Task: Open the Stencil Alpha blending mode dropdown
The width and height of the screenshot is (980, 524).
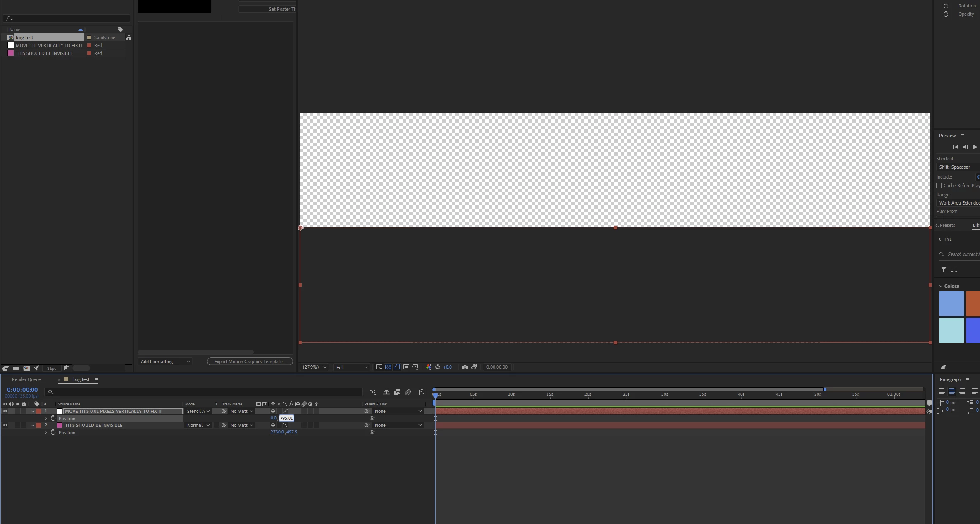Action: pyautogui.click(x=198, y=411)
